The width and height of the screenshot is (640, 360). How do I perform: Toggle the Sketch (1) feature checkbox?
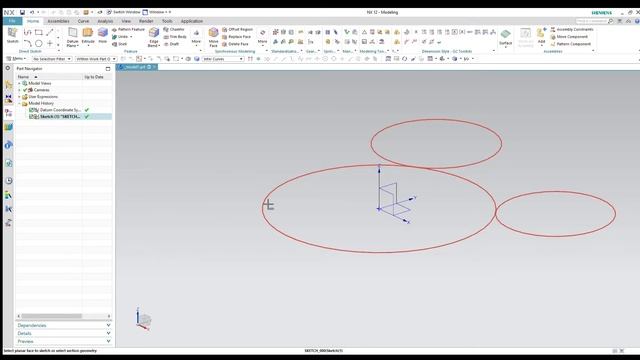tap(31, 117)
